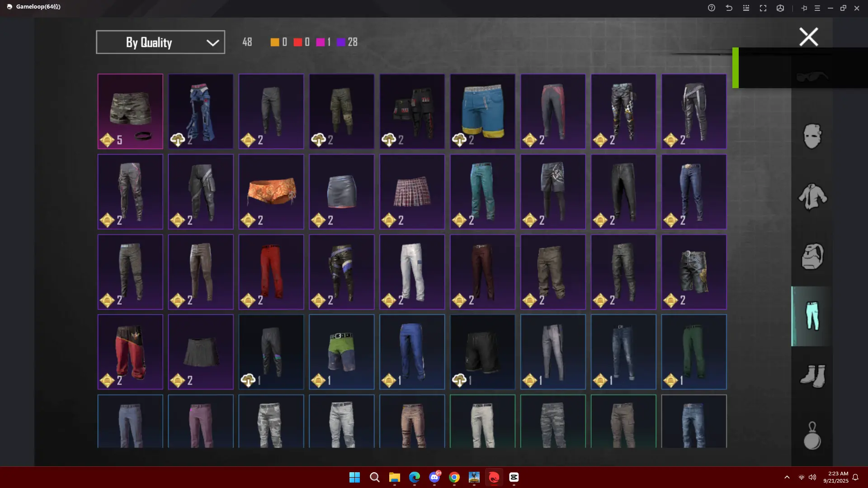Select the red pants item
The height and width of the screenshot is (488, 868).
[x=271, y=272]
